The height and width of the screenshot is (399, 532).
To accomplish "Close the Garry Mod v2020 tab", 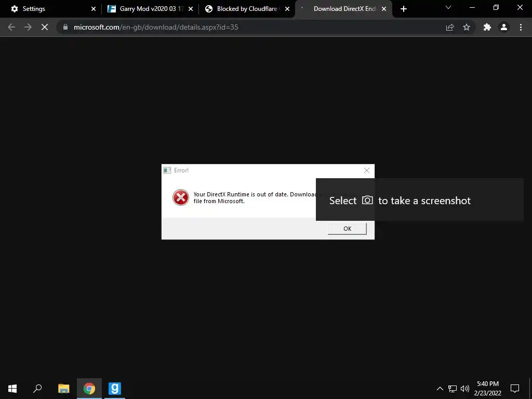I will click(191, 9).
